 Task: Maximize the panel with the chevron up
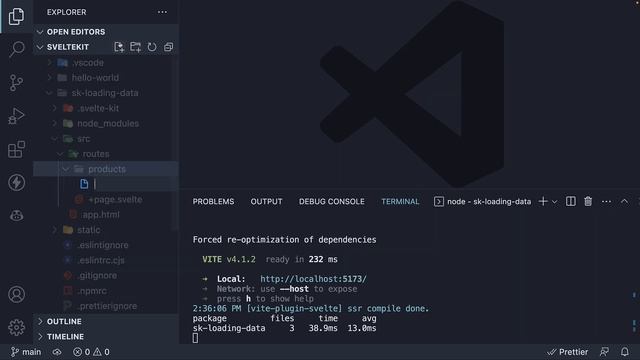pos(624,201)
